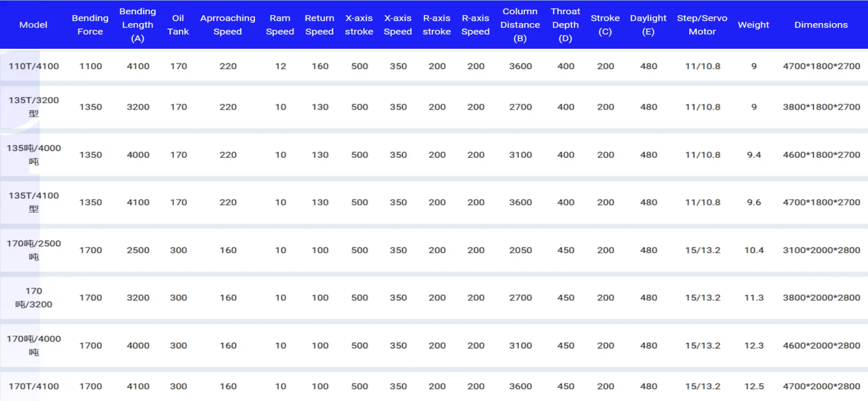
Task: Click weight 12.3 in 170吨/4000 row
Action: click(754, 345)
